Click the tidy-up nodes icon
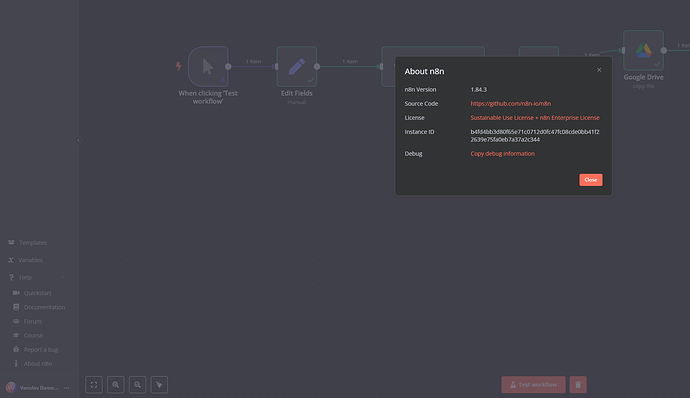Image resolution: width=690 pixels, height=398 pixels. point(159,384)
